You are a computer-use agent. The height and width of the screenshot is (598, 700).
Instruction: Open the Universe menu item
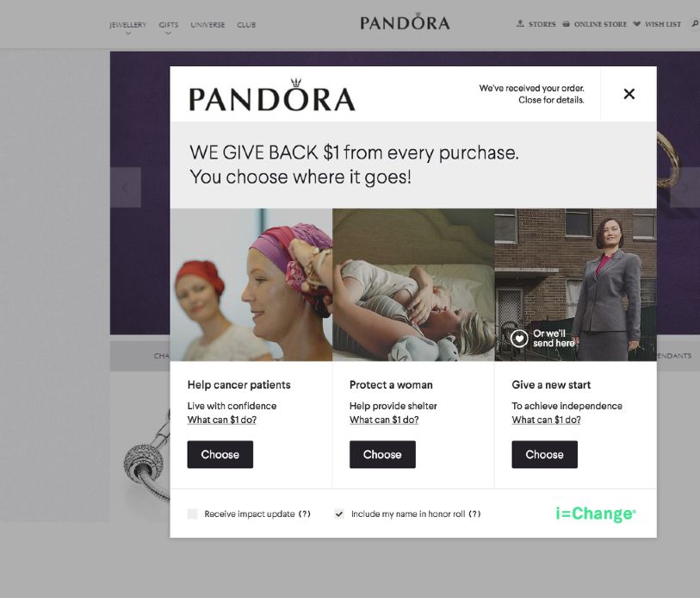(208, 25)
